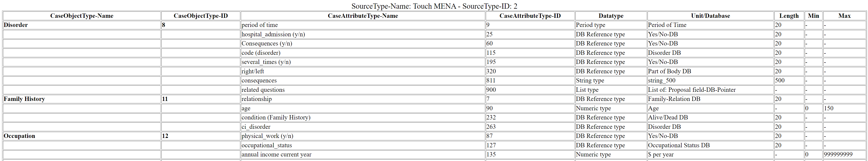Click the Occupational Status DB cell
The image size is (868, 161).
710,145
